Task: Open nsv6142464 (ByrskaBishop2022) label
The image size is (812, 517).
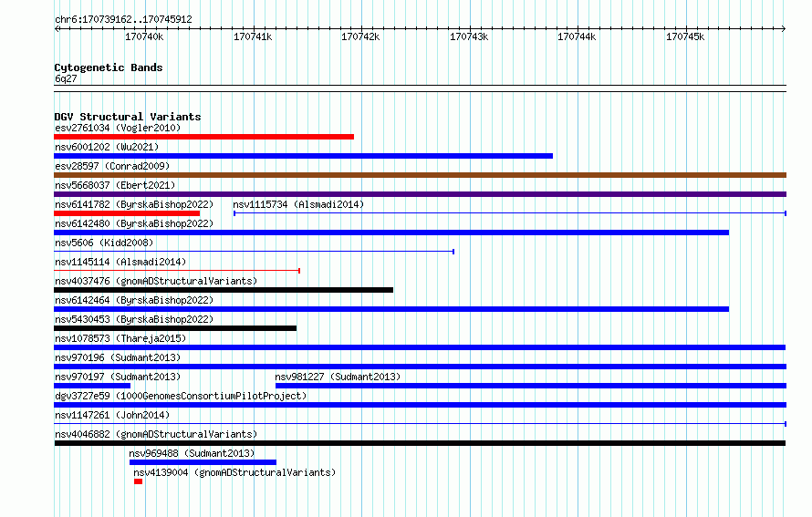Action: (x=134, y=300)
